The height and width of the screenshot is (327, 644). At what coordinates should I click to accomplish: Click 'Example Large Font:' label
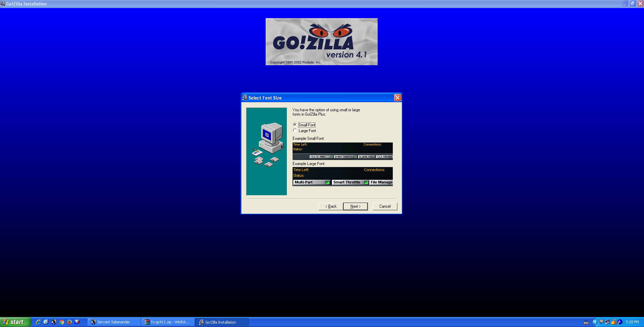(x=309, y=164)
